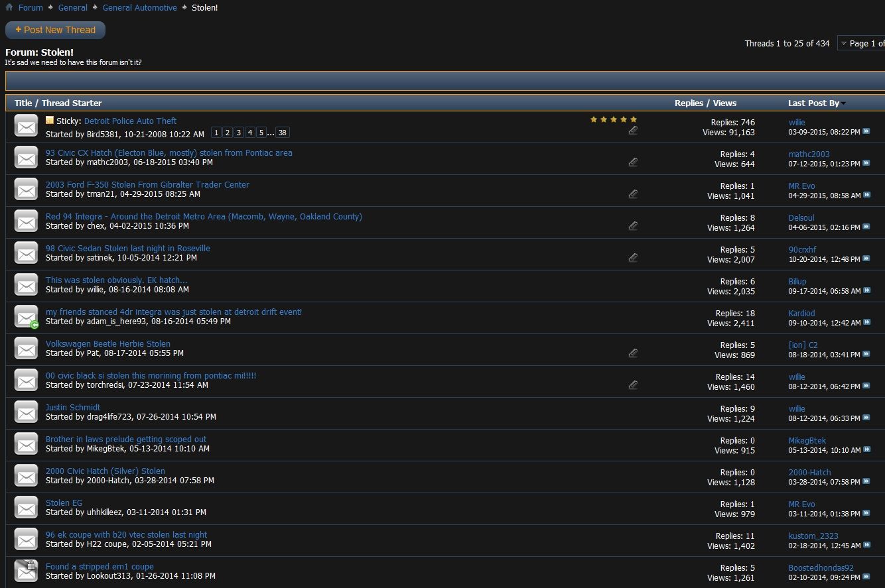The height and width of the screenshot is (588, 885).
Task: Sort threads by the Views column header
Action: tap(724, 103)
